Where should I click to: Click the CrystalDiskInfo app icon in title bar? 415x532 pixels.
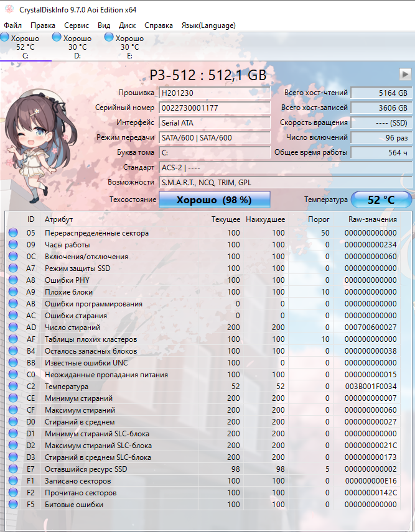[9, 9]
